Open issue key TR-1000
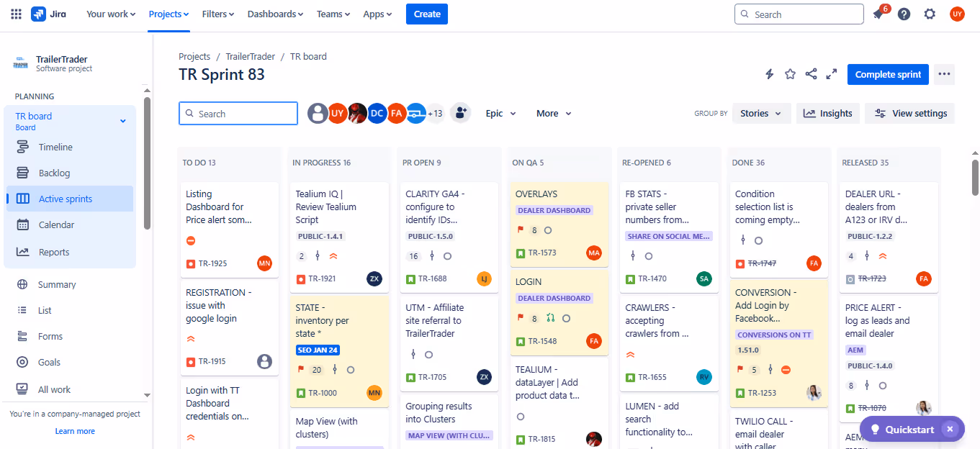Viewport: 980px width, 449px height. [x=323, y=393]
